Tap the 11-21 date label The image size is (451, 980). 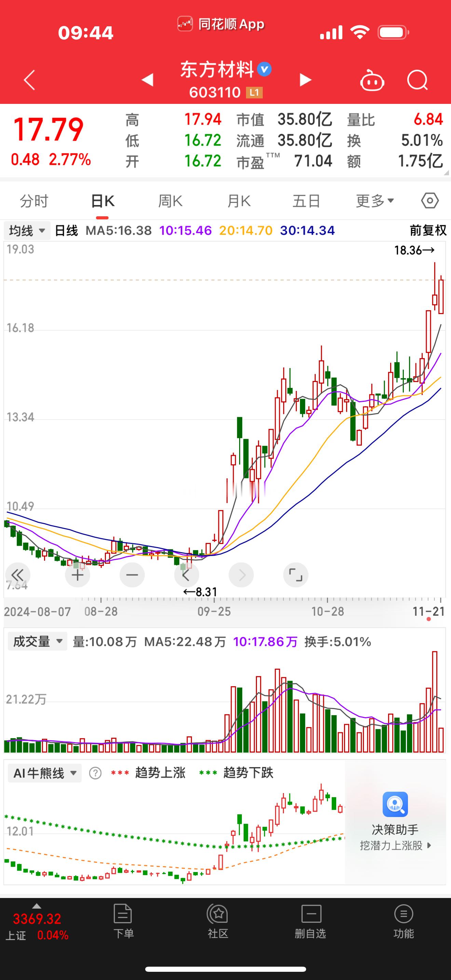pos(428,611)
